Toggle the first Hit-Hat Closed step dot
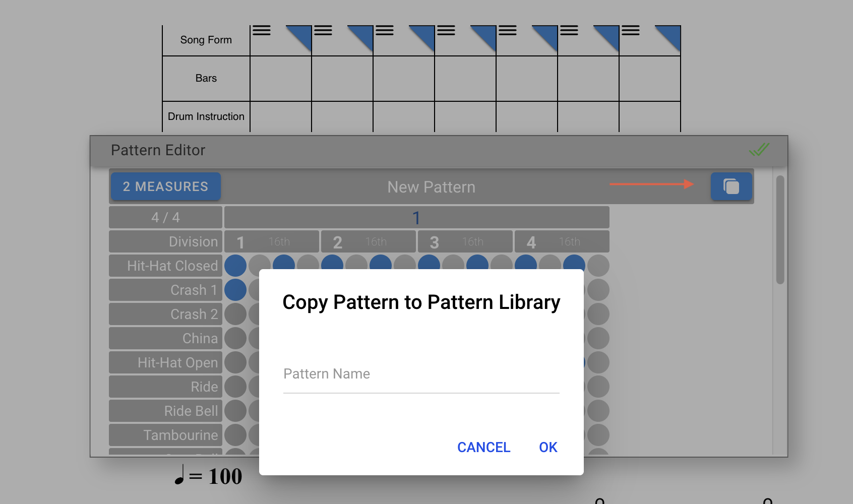 235,265
